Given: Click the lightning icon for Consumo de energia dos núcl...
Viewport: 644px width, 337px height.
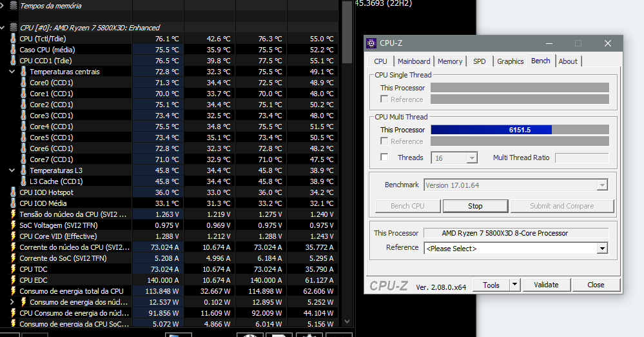Looking at the screenshot, I should tap(23, 302).
